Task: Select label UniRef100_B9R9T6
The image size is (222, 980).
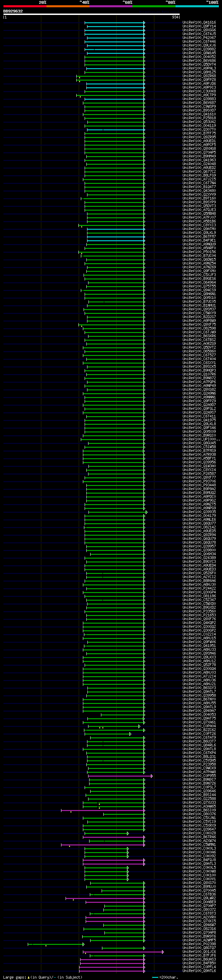Action: point(199,937)
